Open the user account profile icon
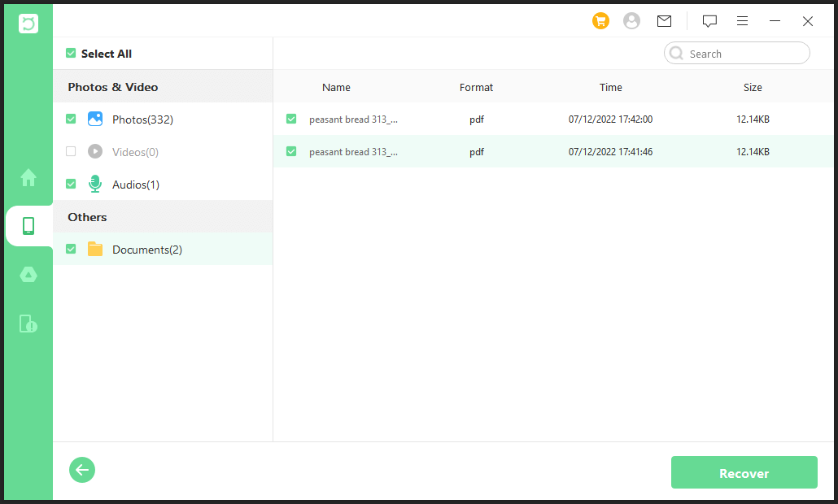 [x=631, y=21]
